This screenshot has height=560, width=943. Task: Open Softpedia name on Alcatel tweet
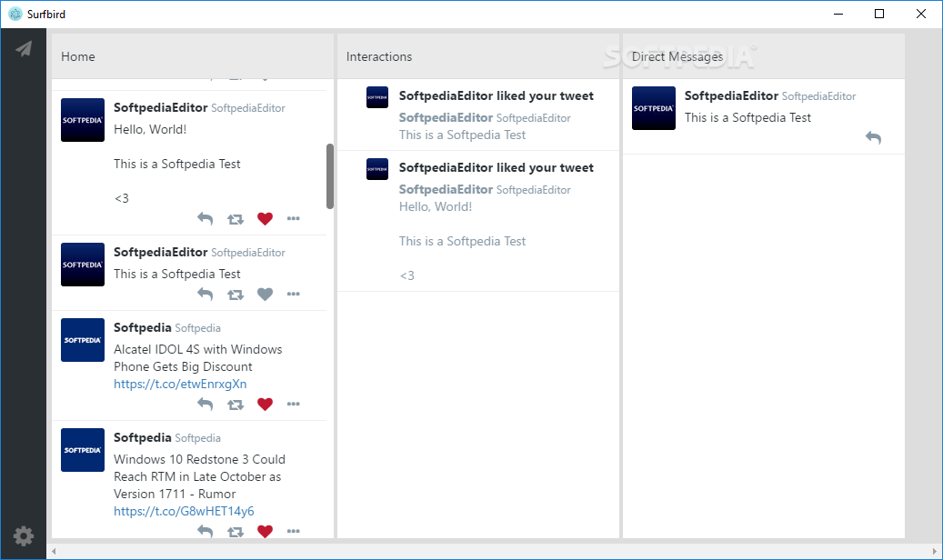[143, 328]
